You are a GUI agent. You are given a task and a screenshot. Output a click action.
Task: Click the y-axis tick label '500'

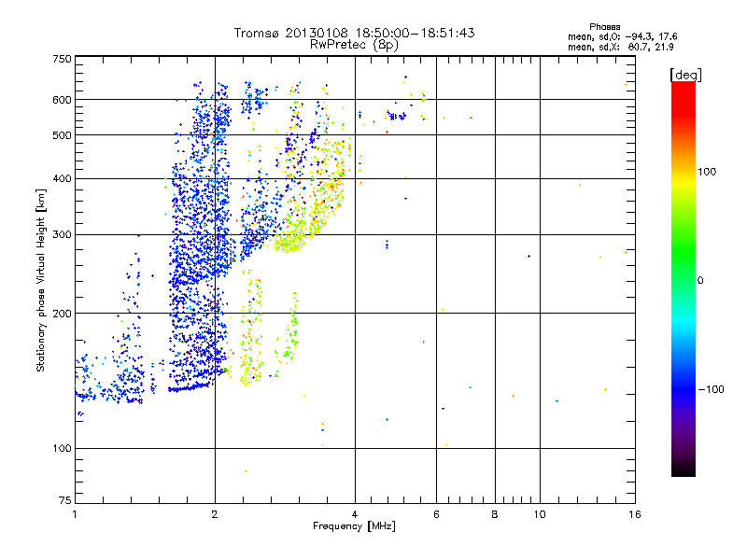click(62, 135)
